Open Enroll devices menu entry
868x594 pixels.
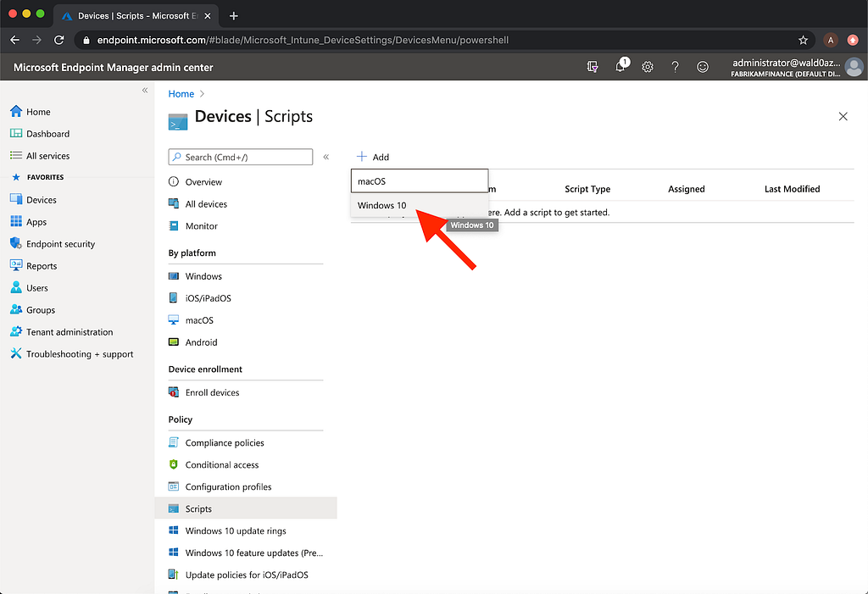pyautogui.click(x=212, y=392)
